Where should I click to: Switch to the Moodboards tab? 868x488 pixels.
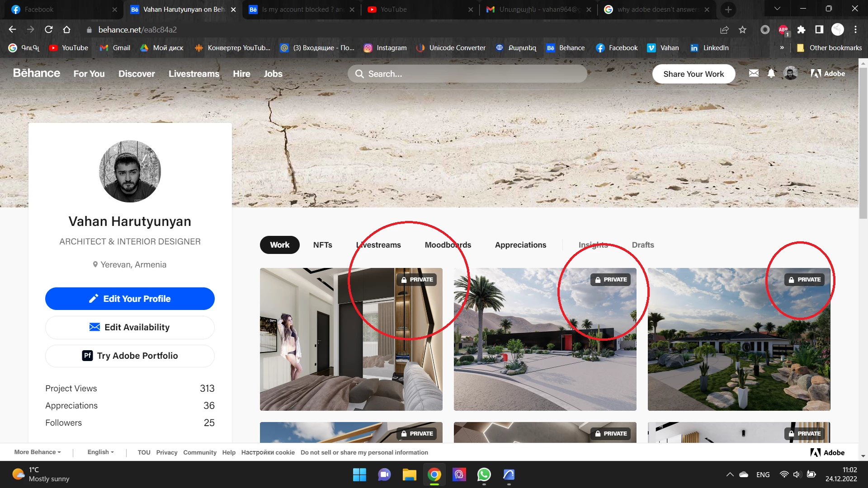click(x=448, y=245)
